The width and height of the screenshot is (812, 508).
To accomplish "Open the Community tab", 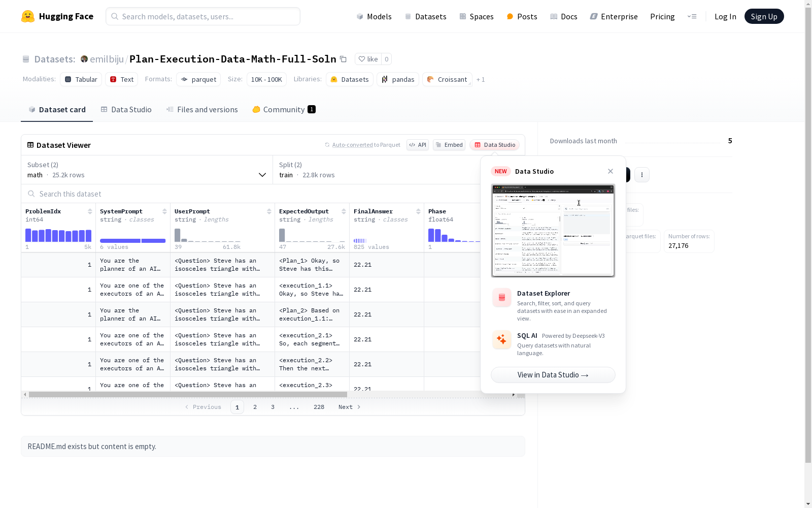I will coord(284,110).
